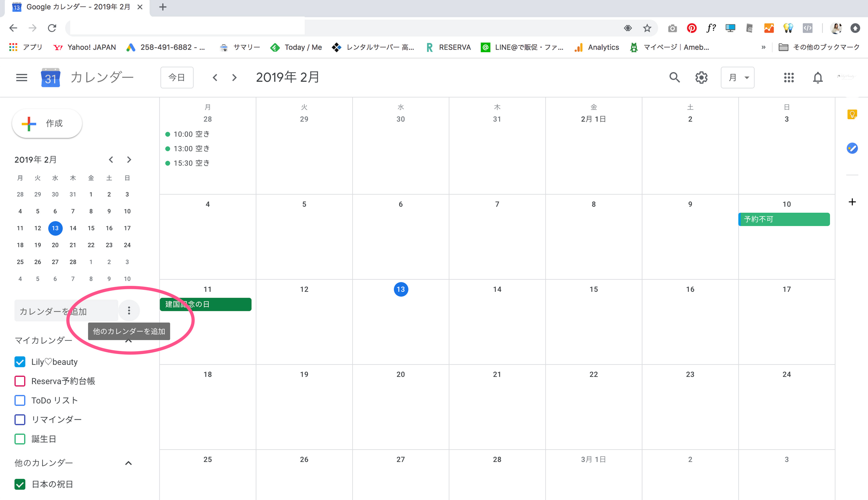The height and width of the screenshot is (500, 868).
Task: Uncheck Lily♡beauty calendar
Action: click(20, 362)
